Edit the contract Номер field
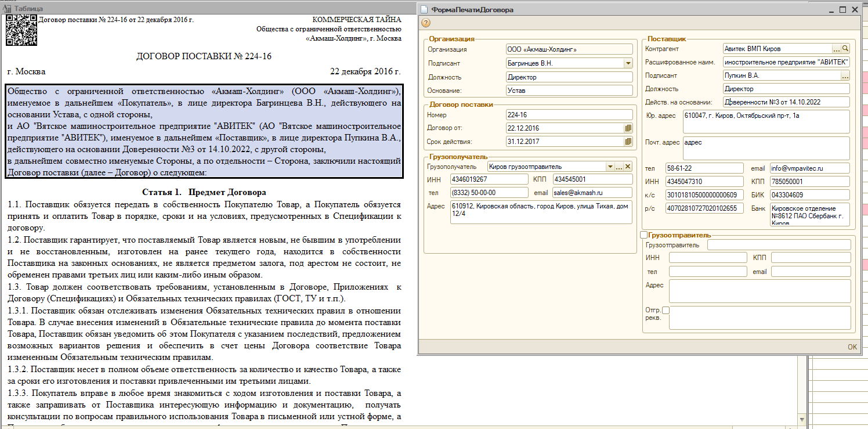 pyautogui.click(x=569, y=115)
